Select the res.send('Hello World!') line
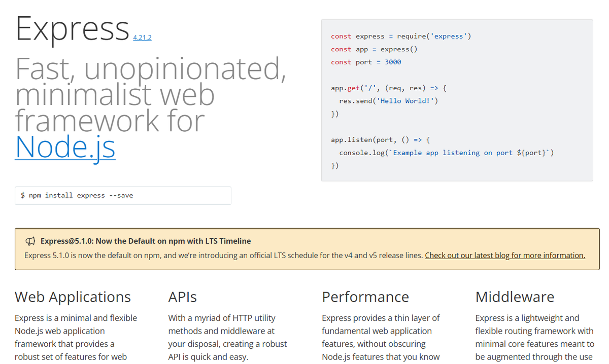This screenshot has width=609, height=364. click(x=388, y=101)
